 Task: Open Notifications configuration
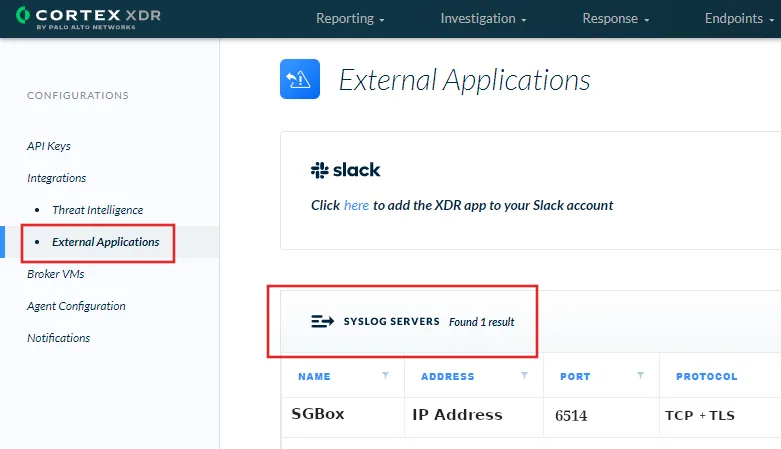(58, 338)
